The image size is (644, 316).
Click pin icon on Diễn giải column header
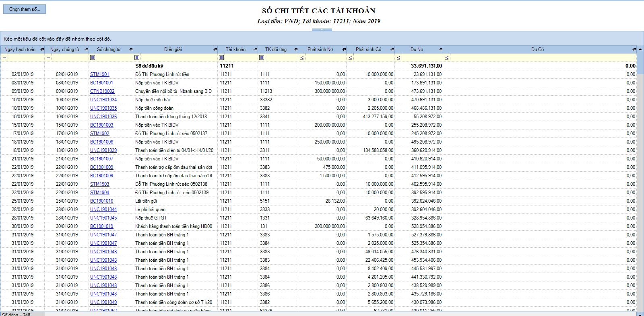click(215, 49)
